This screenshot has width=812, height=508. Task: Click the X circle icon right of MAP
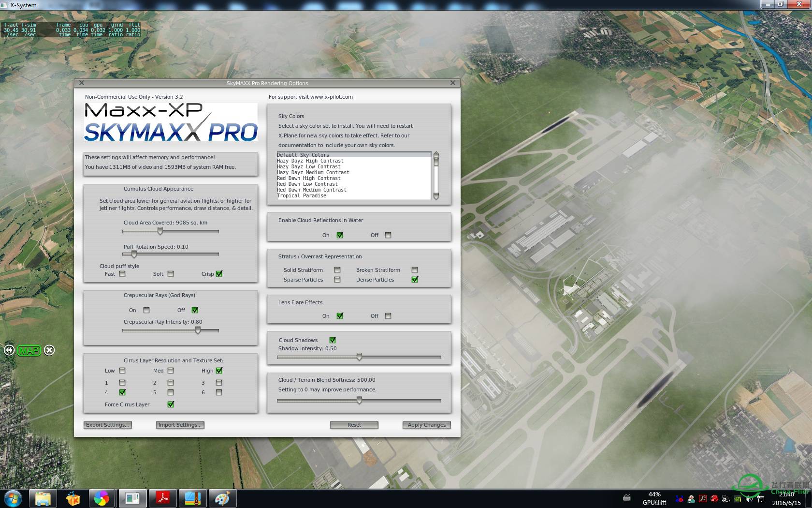coord(49,350)
